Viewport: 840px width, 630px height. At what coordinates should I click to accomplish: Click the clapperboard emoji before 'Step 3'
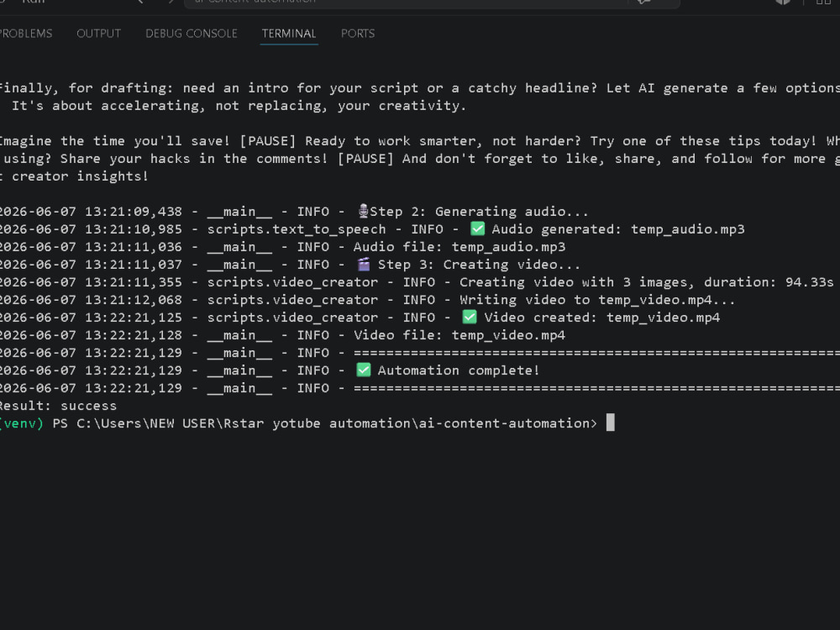tap(364, 264)
